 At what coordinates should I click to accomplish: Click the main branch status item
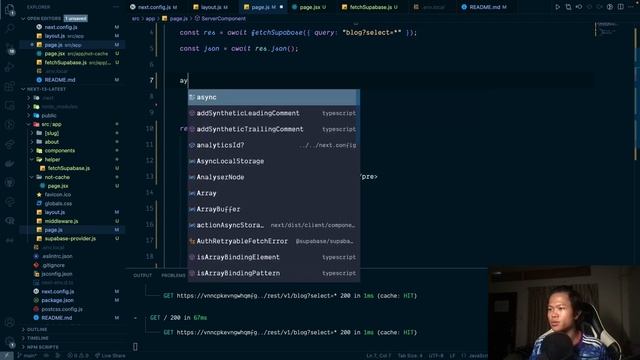point(27,356)
